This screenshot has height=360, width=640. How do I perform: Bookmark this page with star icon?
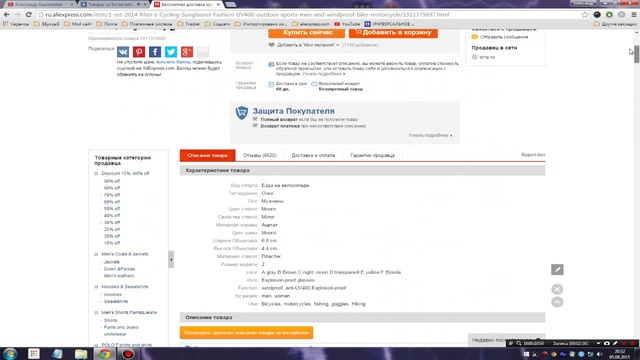pyautogui.click(x=585, y=15)
